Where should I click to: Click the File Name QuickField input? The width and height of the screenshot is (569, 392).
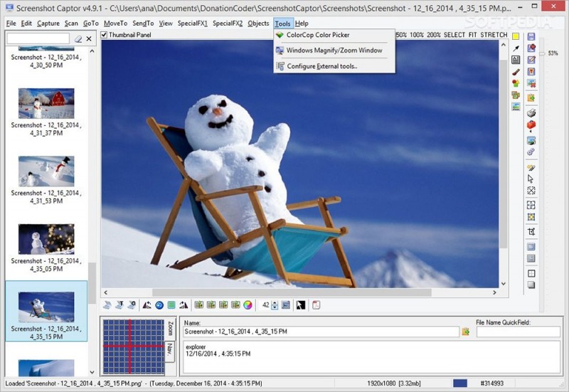point(519,332)
